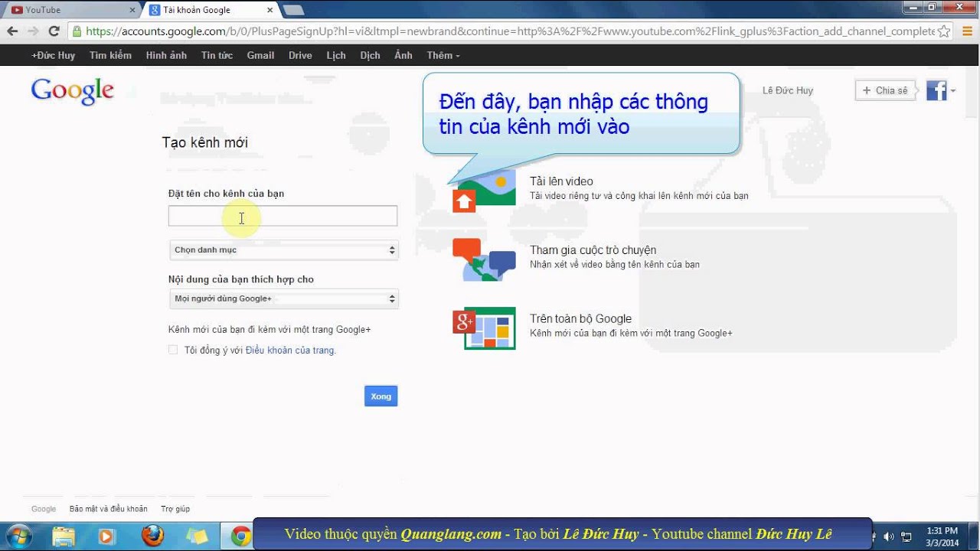
Task: Close the YouTube tab
Action: (x=132, y=10)
